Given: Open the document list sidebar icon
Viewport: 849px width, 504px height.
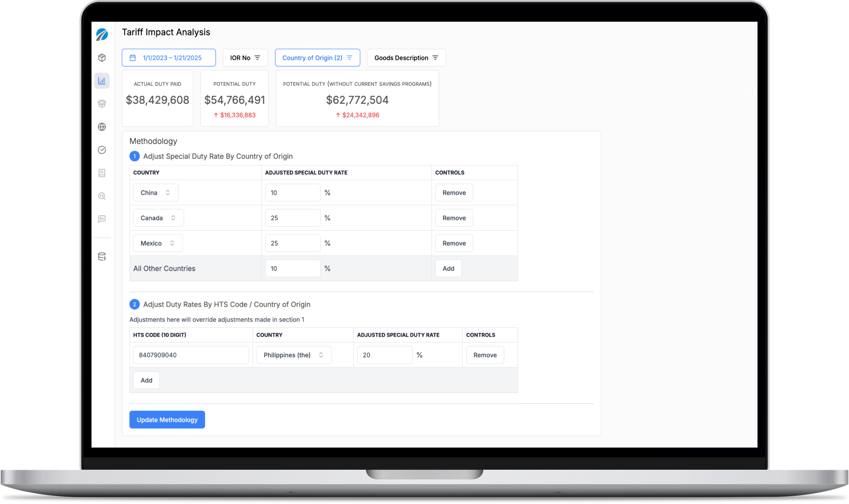Looking at the screenshot, I should (102, 173).
